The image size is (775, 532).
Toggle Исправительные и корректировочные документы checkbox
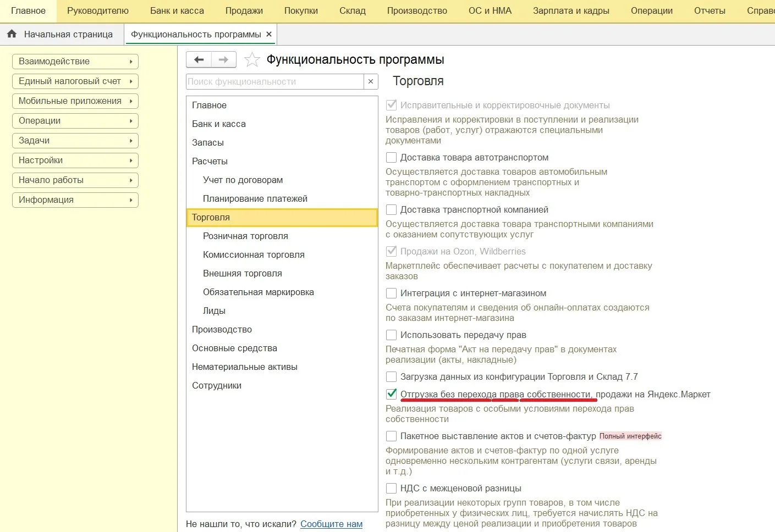click(x=392, y=105)
